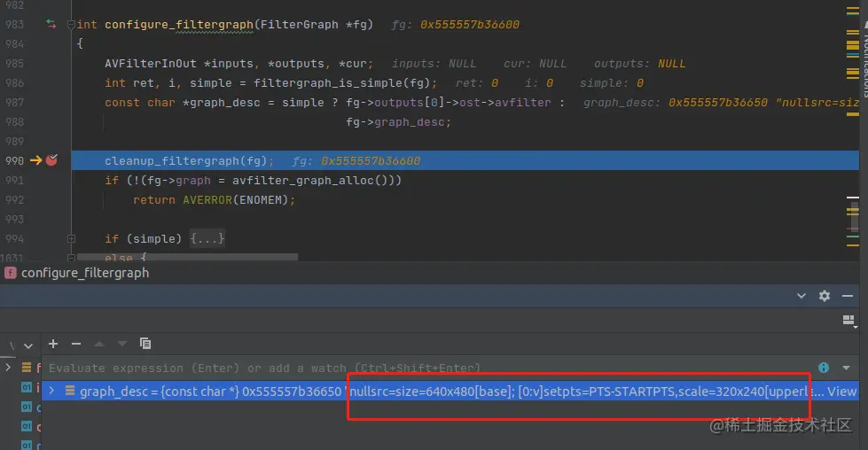The image size is (868, 450).
Task: Open the debug panel settings gear
Action: click(825, 296)
